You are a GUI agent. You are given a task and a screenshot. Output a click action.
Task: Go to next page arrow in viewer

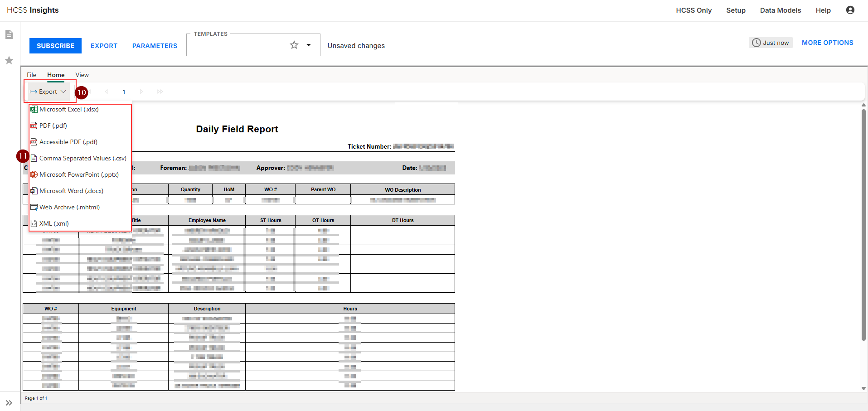pos(141,92)
